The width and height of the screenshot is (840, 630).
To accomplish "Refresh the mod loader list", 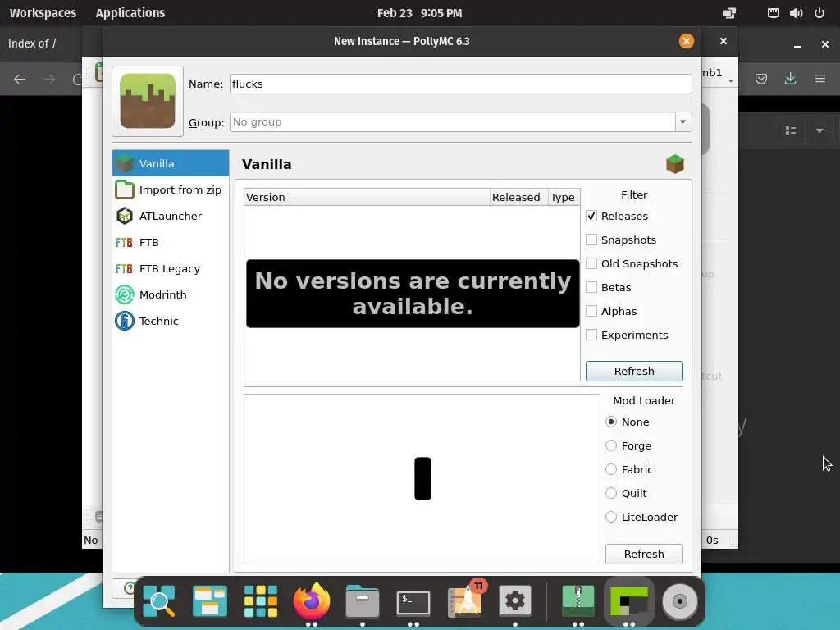I will coord(644,554).
